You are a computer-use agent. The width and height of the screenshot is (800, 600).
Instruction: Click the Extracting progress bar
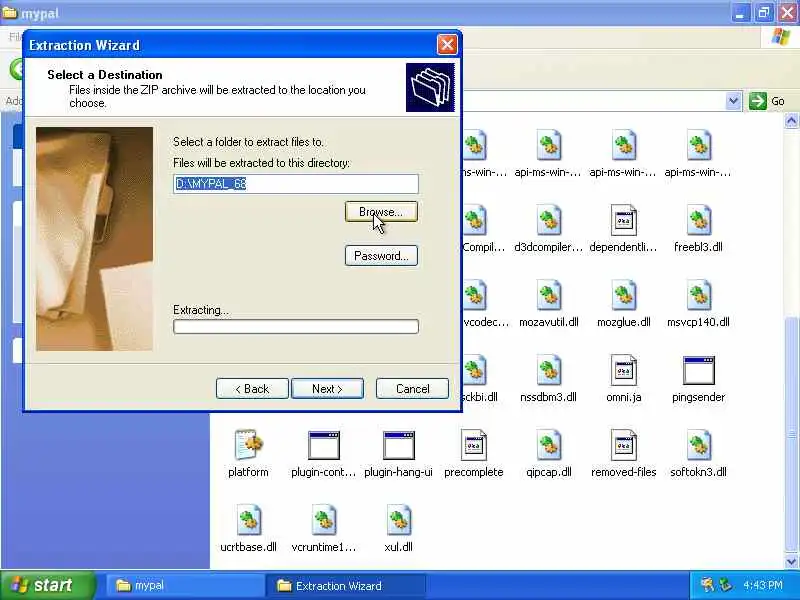(296, 327)
